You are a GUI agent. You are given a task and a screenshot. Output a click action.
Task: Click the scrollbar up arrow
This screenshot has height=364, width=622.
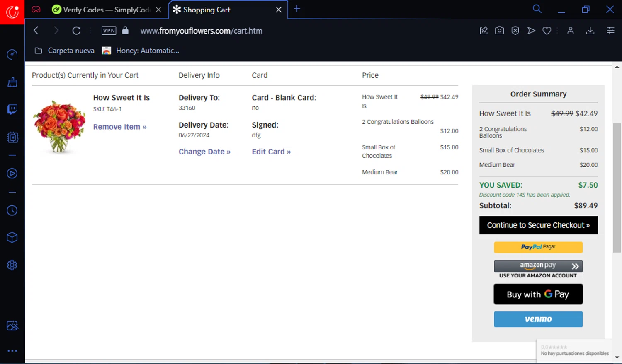click(x=617, y=67)
